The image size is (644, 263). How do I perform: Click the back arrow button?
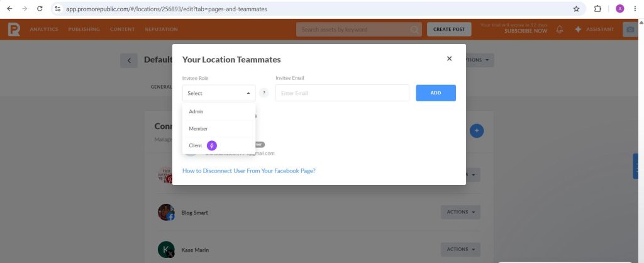[129, 60]
